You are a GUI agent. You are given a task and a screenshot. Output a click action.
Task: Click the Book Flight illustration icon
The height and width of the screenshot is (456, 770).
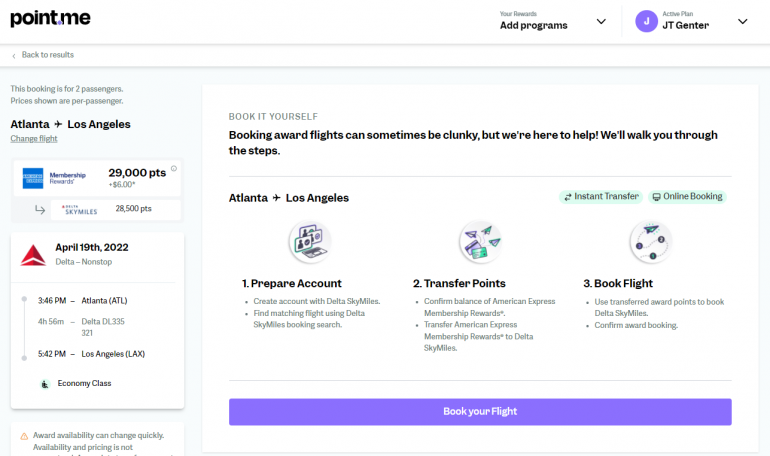click(x=650, y=242)
